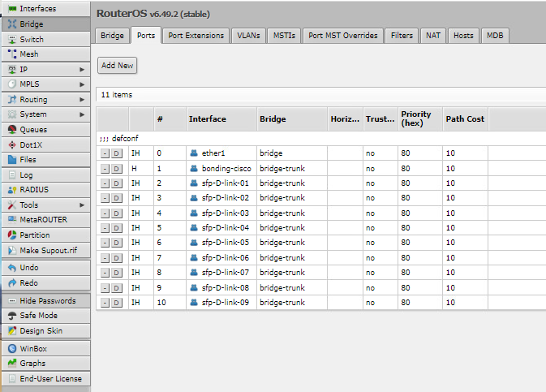
Task: Select the Bridge sidebar icon
Action: (12, 24)
